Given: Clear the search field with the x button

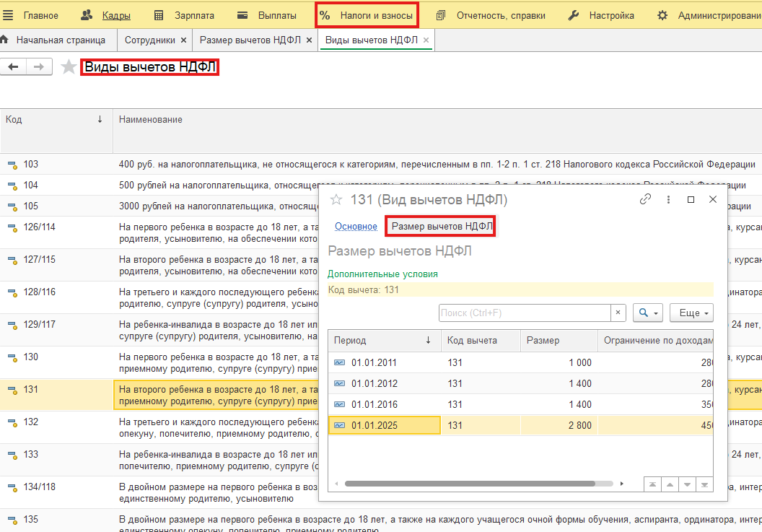Looking at the screenshot, I should [618, 313].
